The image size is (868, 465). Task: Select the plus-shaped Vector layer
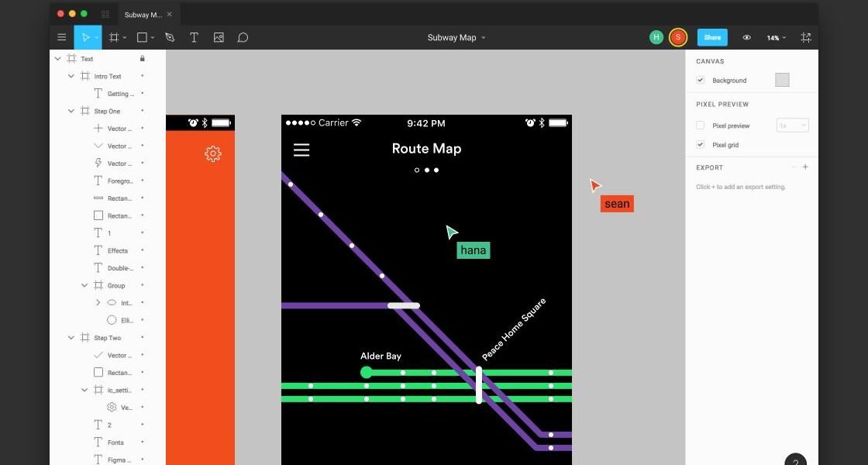(x=98, y=129)
